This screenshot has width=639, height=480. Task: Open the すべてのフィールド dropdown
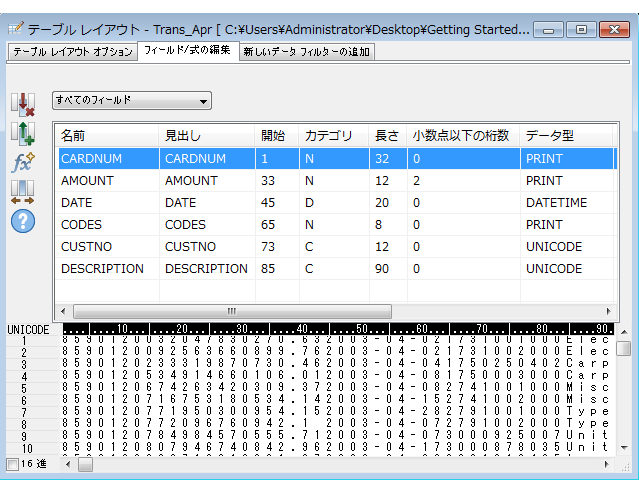pos(132,100)
